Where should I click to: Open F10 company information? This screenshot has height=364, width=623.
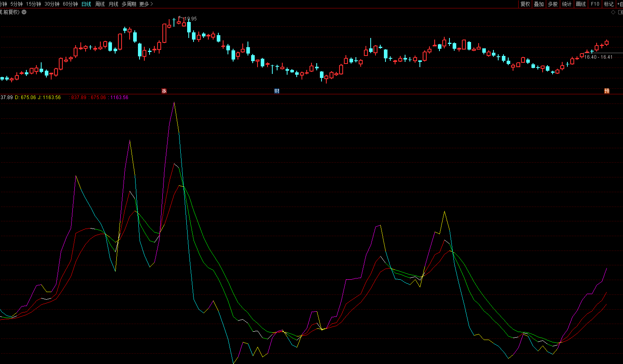[595, 4]
